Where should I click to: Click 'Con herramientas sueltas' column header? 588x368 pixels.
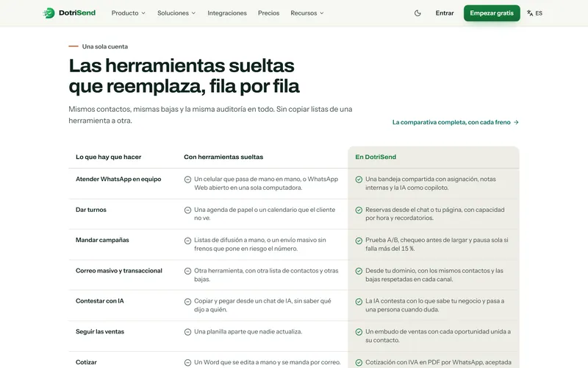point(223,157)
